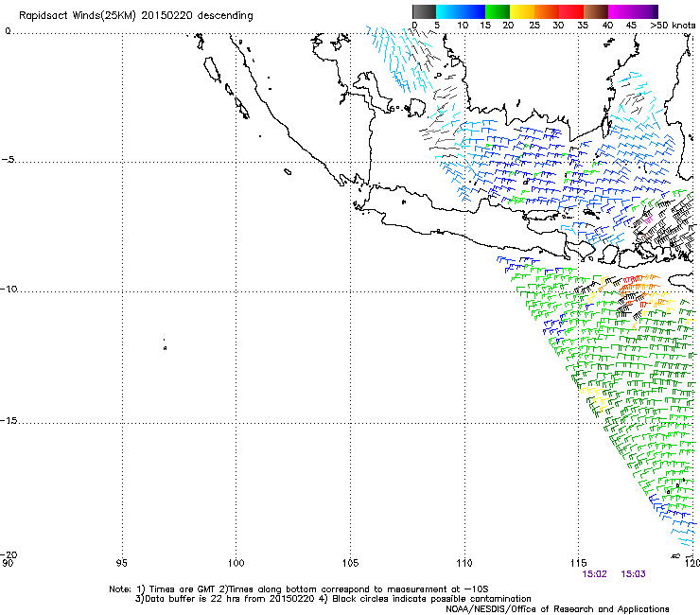Click the red 30-35 knots legend swatch
Screen dimensions: 700x615
tap(571, 11)
